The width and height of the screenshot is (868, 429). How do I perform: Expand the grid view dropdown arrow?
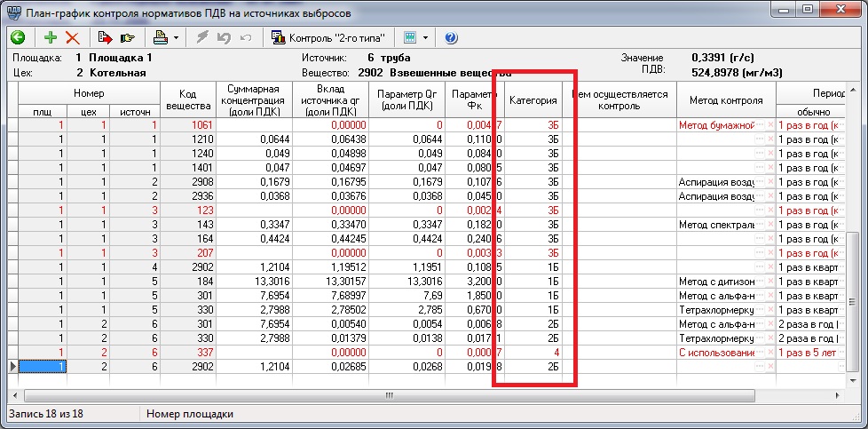(426, 38)
